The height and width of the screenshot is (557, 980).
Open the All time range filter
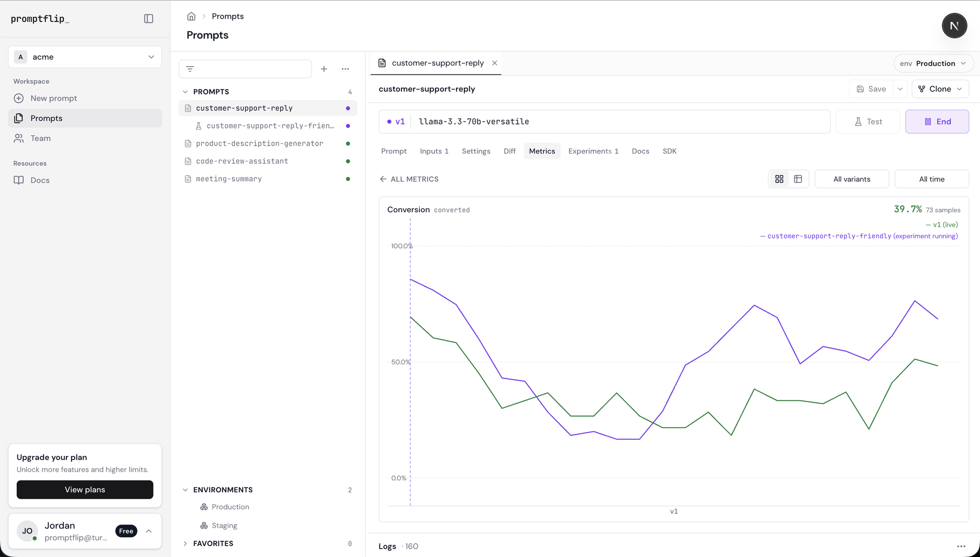click(931, 179)
